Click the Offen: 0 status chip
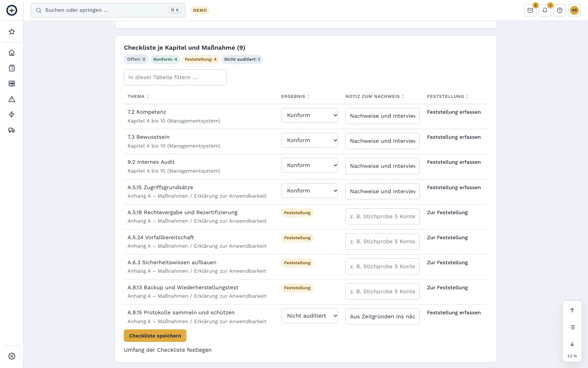This screenshot has width=588, height=368. click(136, 59)
